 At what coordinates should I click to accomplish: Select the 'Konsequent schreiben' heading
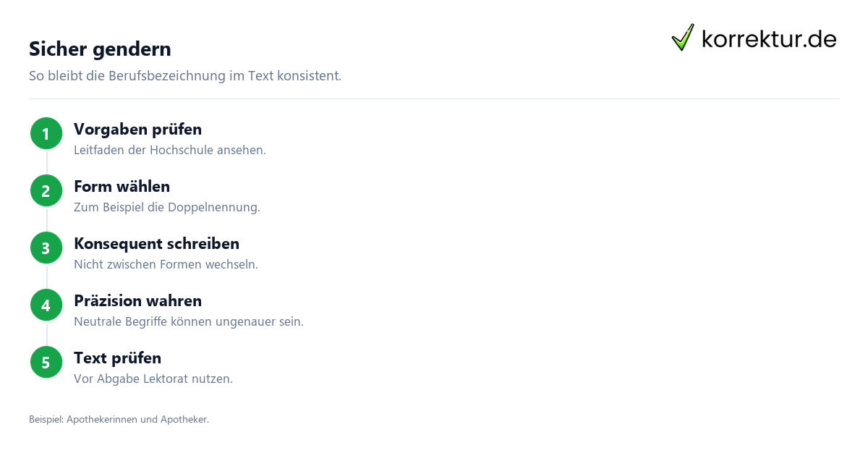156,244
